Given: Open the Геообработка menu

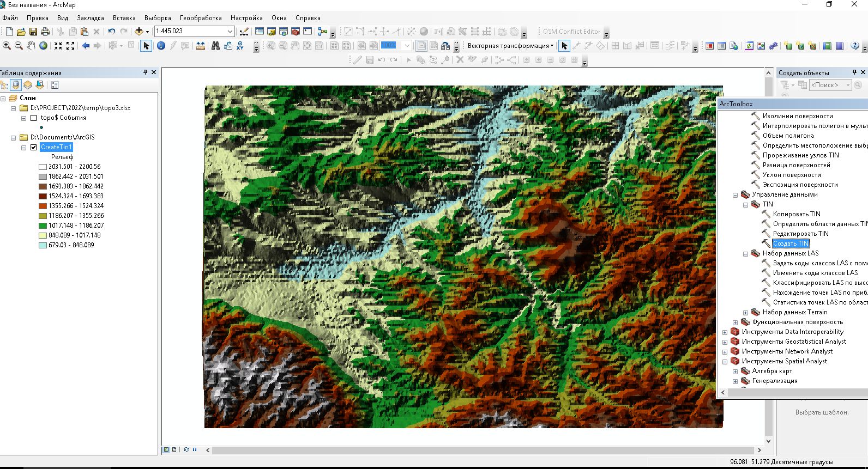Looking at the screenshot, I should pos(200,18).
